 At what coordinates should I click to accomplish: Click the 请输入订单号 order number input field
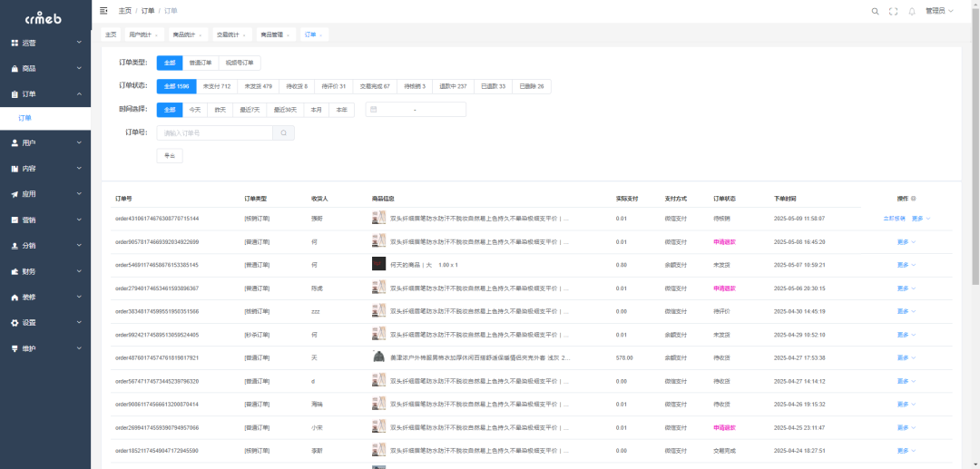coord(215,132)
